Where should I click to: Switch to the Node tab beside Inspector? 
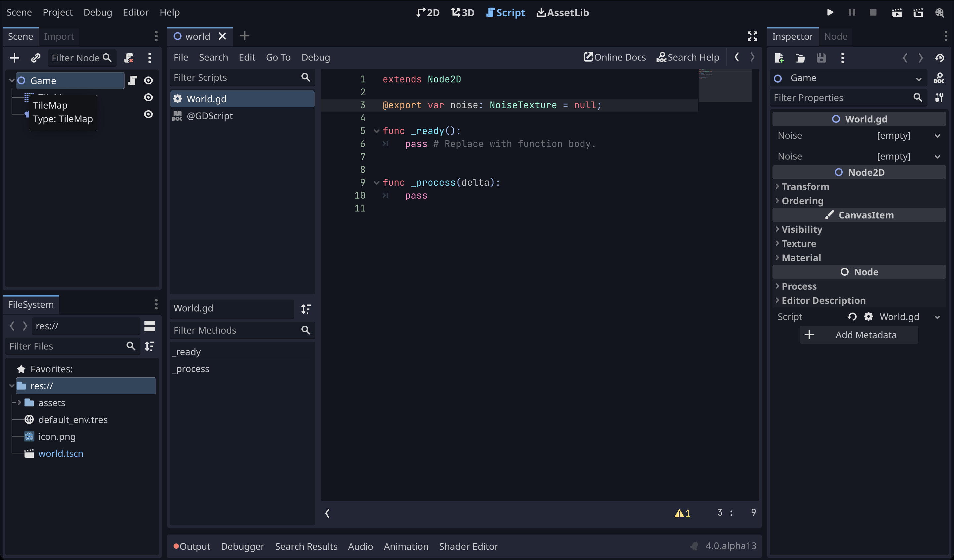[x=835, y=36]
